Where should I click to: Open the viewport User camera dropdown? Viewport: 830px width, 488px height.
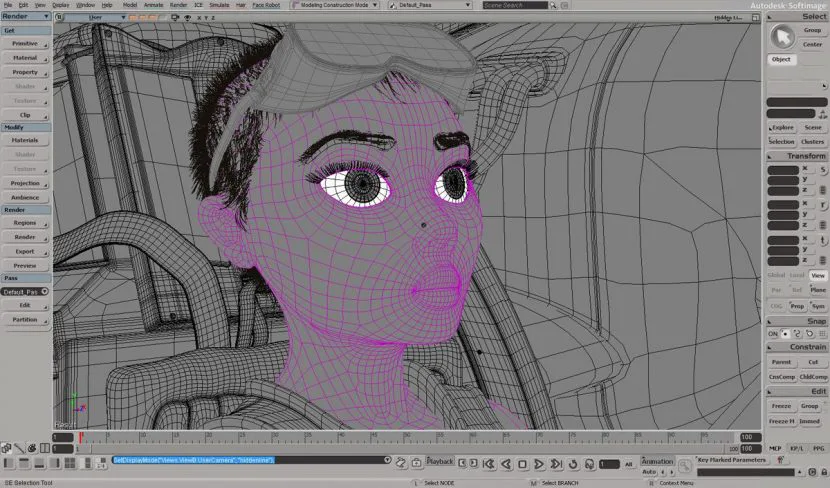95,17
